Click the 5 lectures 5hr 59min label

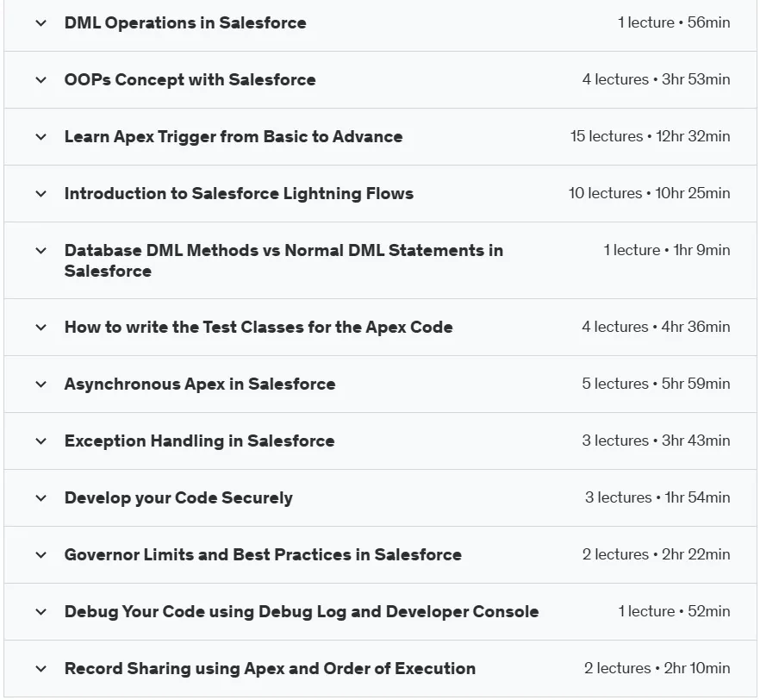(656, 384)
